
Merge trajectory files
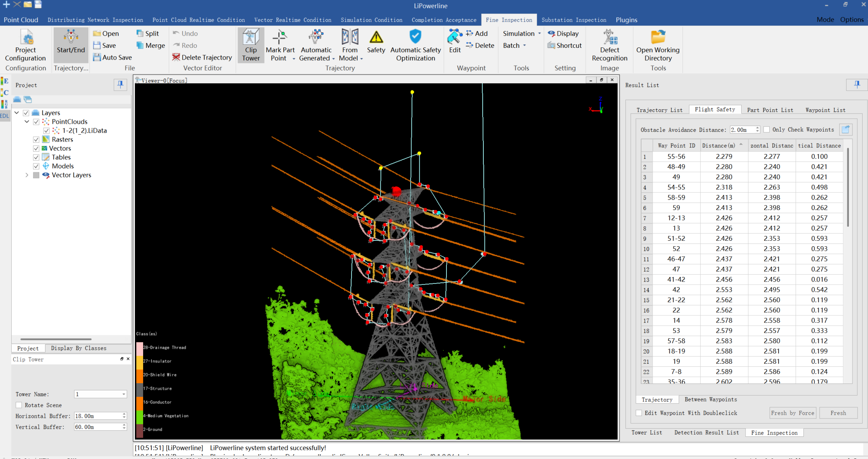151,46
